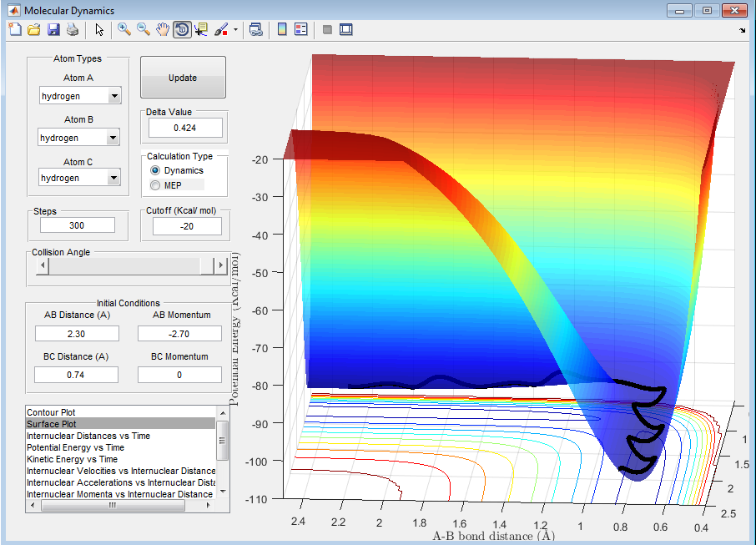Toggle the Rotate 3D tool
This screenshot has width=756, height=545.
(x=182, y=30)
